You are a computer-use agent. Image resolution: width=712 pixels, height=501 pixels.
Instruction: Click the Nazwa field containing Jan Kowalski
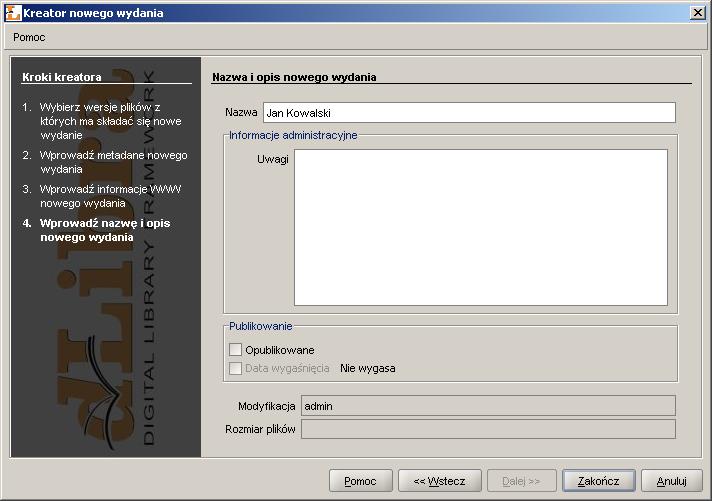[x=469, y=113]
